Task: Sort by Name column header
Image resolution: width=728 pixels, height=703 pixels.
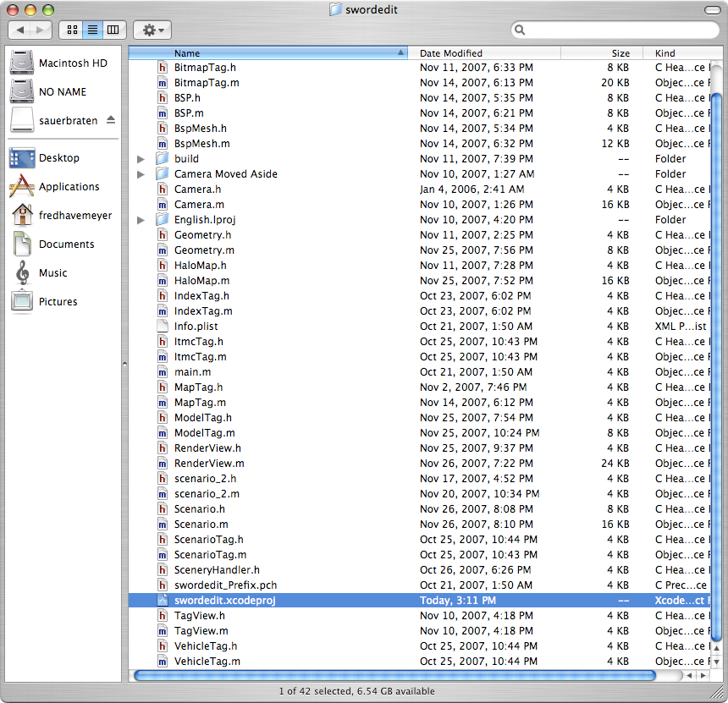Action: pyautogui.click(x=268, y=53)
